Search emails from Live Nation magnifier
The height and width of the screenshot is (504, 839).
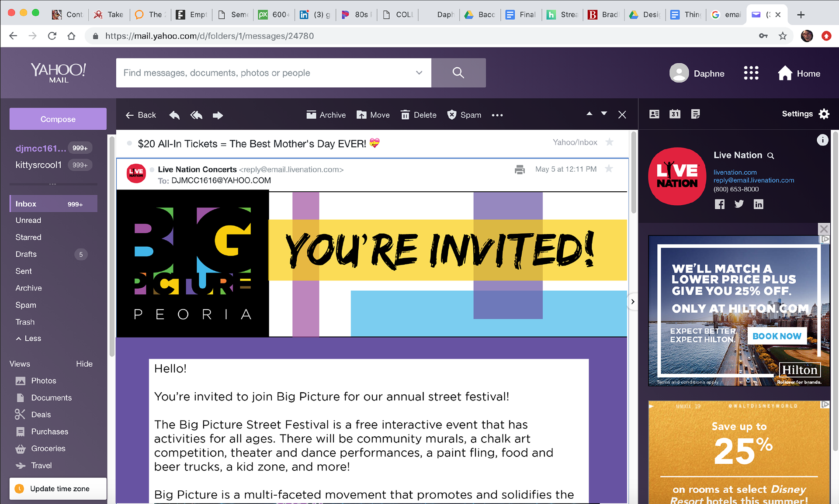click(771, 155)
